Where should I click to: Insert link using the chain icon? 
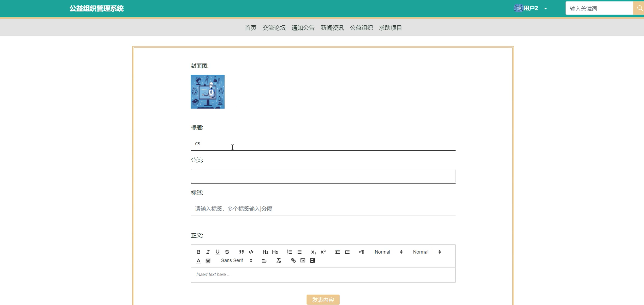[x=293, y=261]
